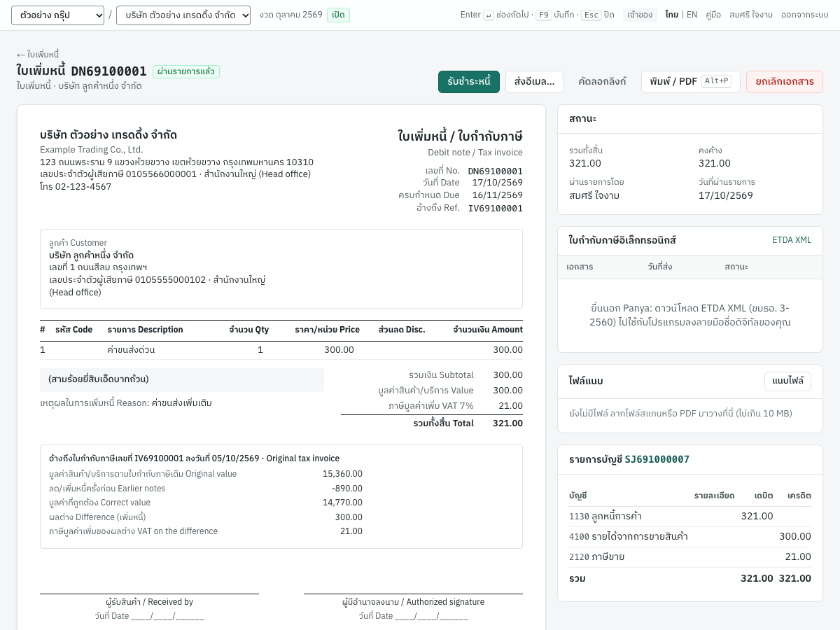Click the ผู้มีอำนาจลงนาม / Authorized signature label
Screen dimensions: 840x630
(413, 602)
